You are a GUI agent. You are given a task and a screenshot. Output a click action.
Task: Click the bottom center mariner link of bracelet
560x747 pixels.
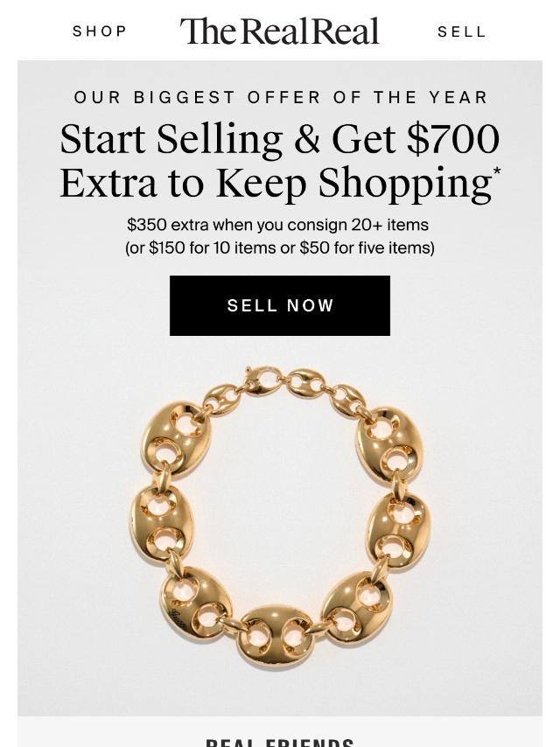click(x=276, y=637)
